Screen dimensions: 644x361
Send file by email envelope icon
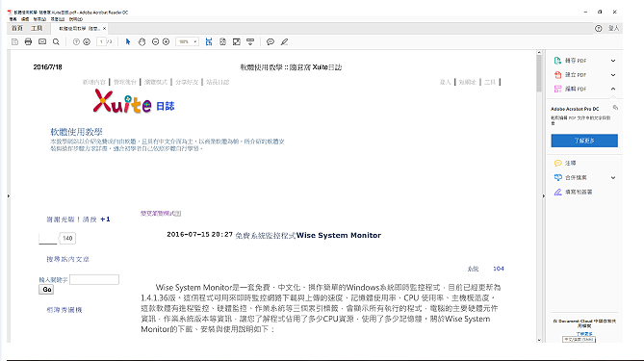pos(42,42)
